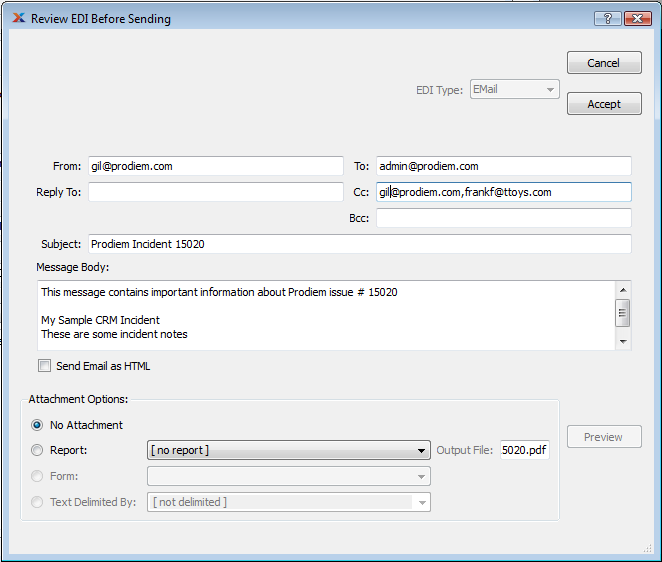The width and height of the screenshot is (662, 562).
Task: Click the To recipient field
Action: pos(503,166)
